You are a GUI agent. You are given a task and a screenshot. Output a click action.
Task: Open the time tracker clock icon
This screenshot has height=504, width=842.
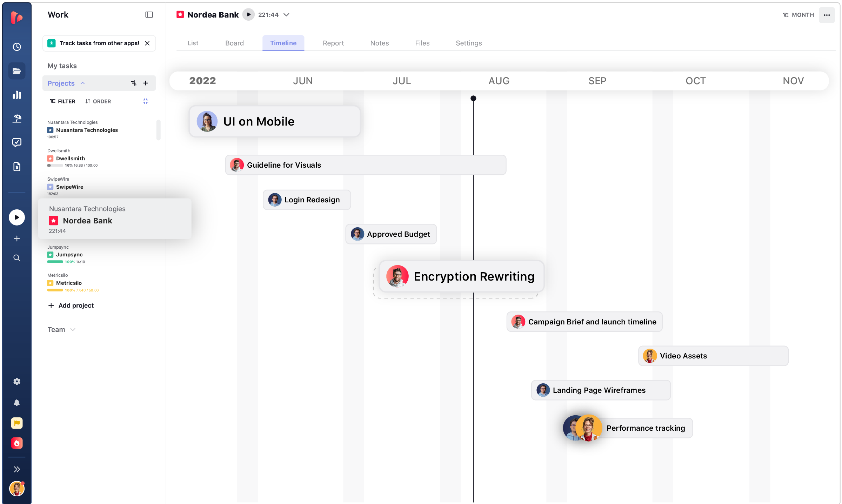pyautogui.click(x=17, y=47)
